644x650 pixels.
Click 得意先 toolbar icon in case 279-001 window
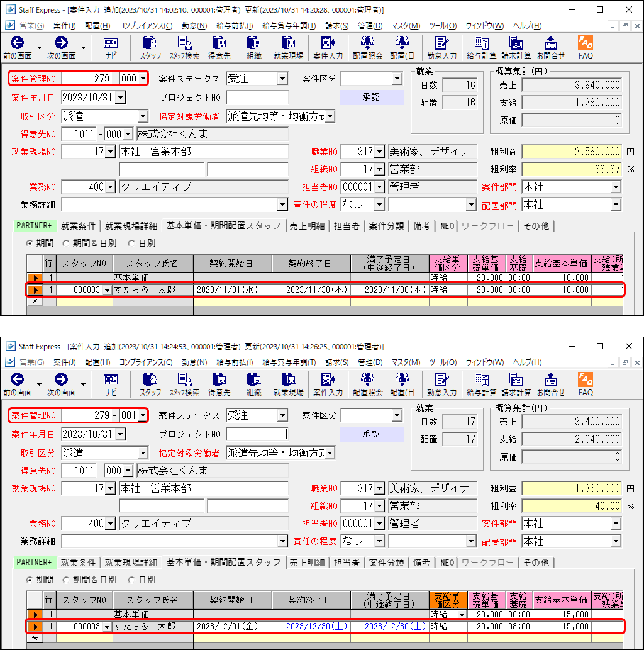tap(219, 383)
